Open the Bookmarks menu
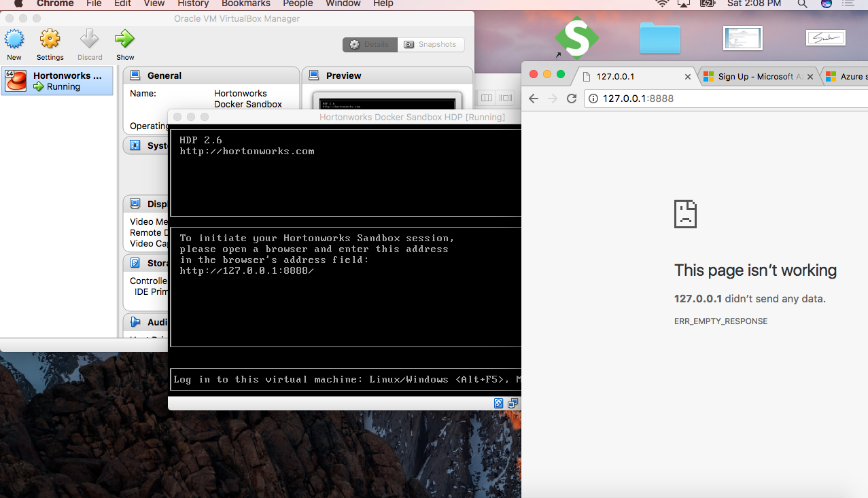Image resolution: width=868 pixels, height=498 pixels. click(x=245, y=4)
